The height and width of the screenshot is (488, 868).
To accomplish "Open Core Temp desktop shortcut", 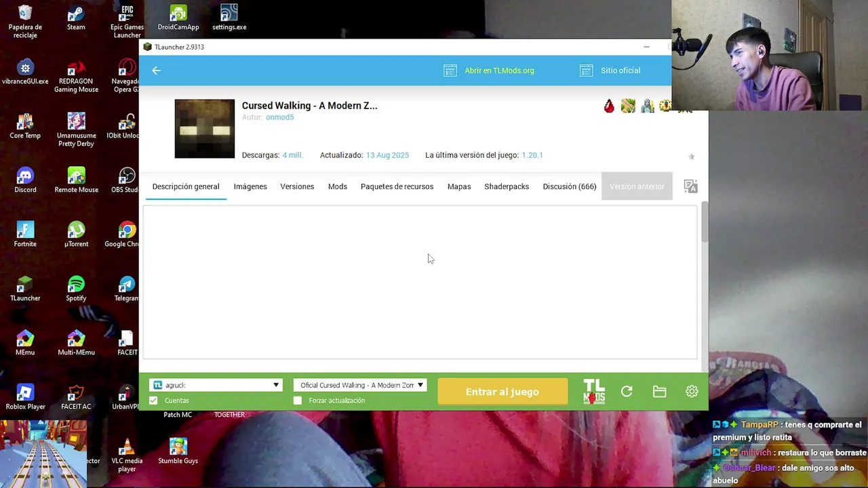I will click(25, 127).
